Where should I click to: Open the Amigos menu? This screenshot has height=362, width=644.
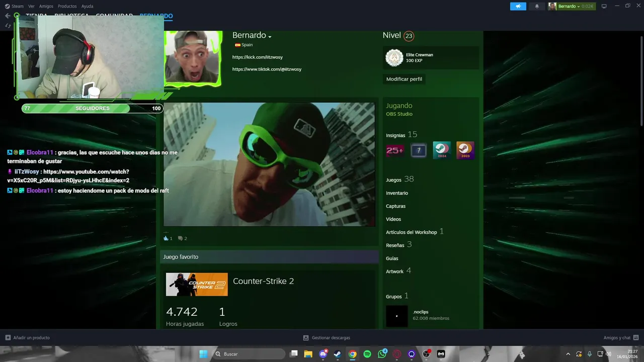coord(46,6)
